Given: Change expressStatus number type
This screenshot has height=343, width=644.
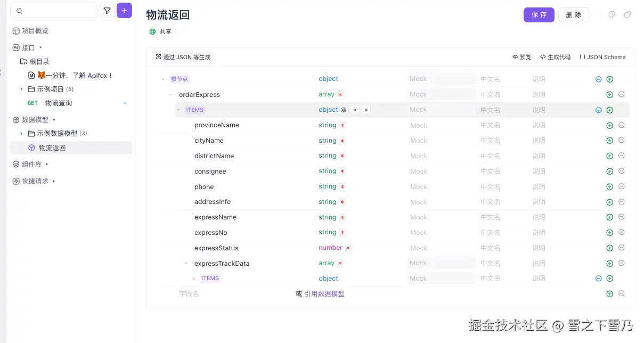Looking at the screenshot, I should pyautogui.click(x=330, y=248).
